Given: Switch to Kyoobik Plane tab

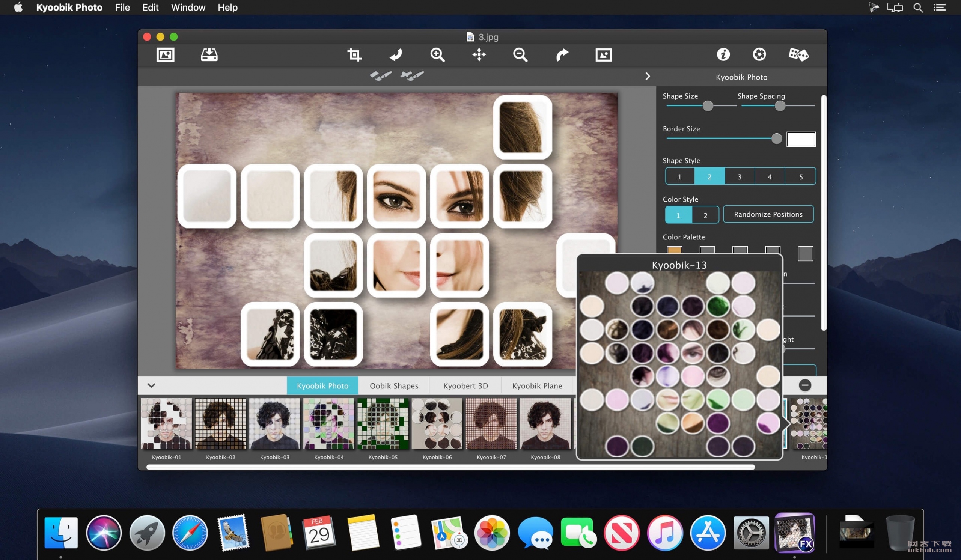Looking at the screenshot, I should [x=537, y=385].
